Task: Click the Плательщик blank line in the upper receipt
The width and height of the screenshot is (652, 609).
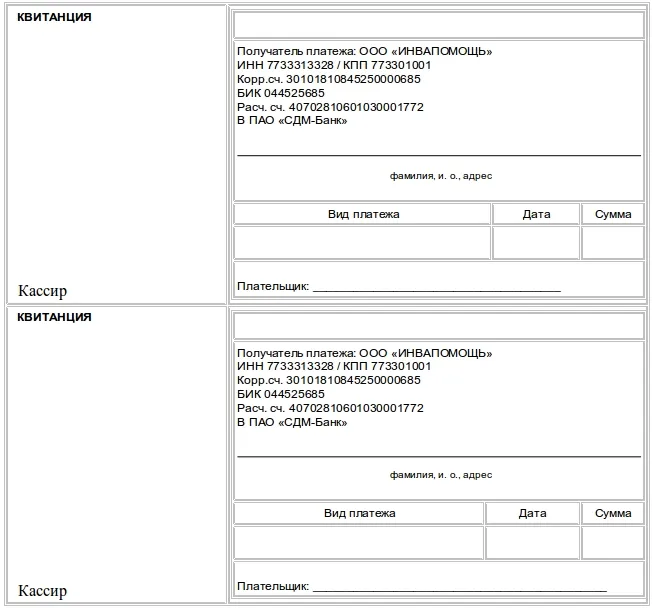Action: (436, 287)
